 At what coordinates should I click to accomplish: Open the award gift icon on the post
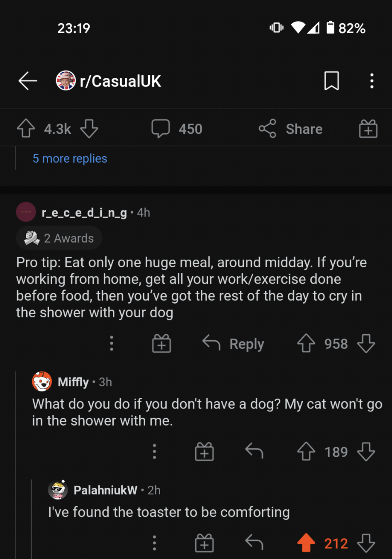coord(368,129)
